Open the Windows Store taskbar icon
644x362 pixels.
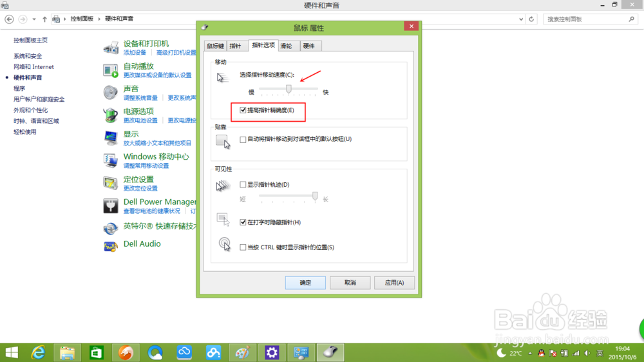[x=97, y=352]
